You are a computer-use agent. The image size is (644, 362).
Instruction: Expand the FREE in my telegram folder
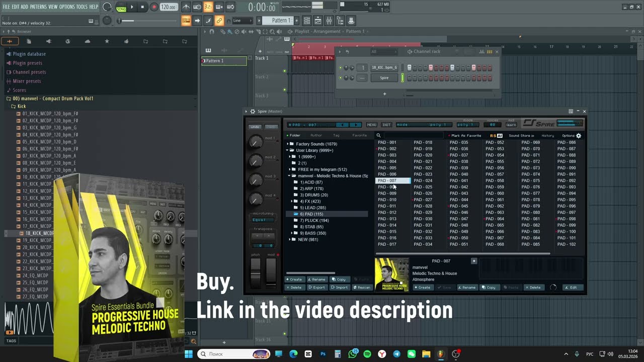(x=290, y=169)
